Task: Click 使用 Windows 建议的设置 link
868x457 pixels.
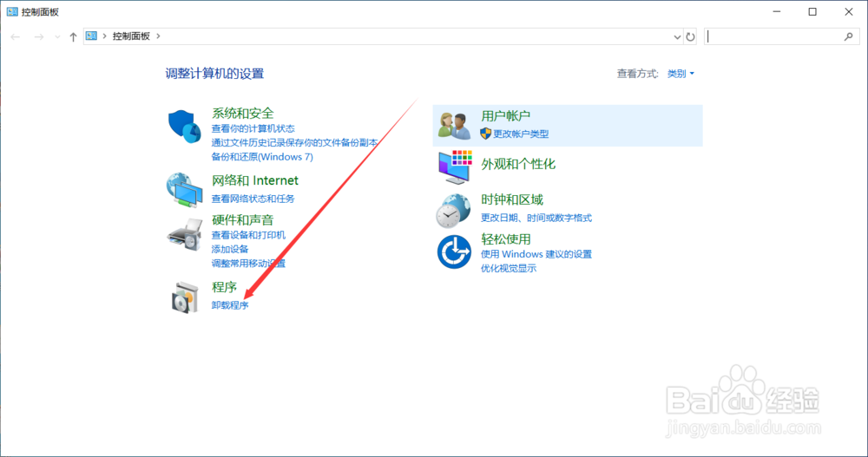Action: [536, 254]
